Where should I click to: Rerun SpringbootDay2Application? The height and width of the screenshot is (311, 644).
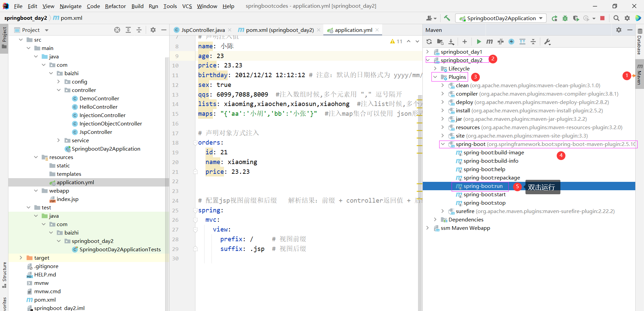pos(554,18)
